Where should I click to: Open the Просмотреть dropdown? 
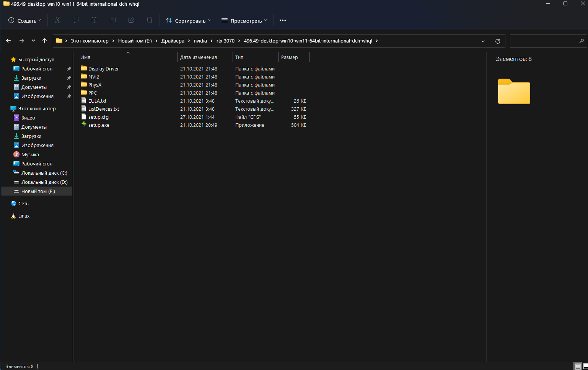(x=244, y=20)
